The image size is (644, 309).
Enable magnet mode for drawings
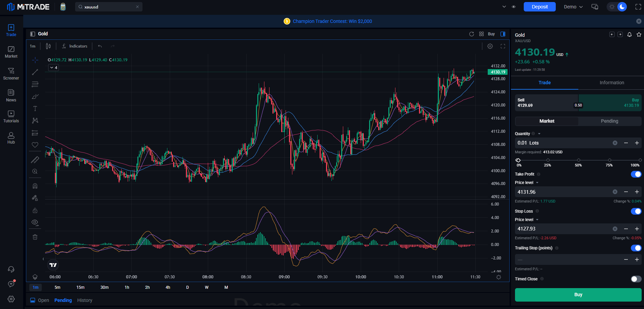[x=35, y=186]
